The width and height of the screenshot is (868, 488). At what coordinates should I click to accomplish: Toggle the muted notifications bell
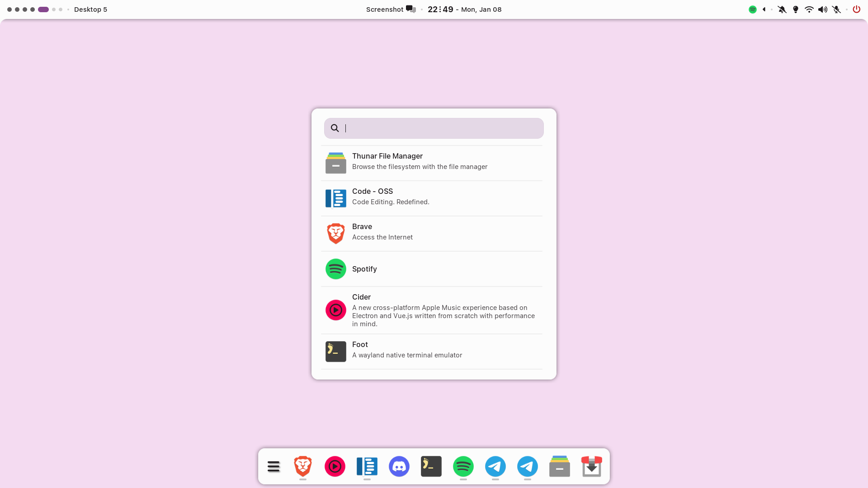click(782, 9)
